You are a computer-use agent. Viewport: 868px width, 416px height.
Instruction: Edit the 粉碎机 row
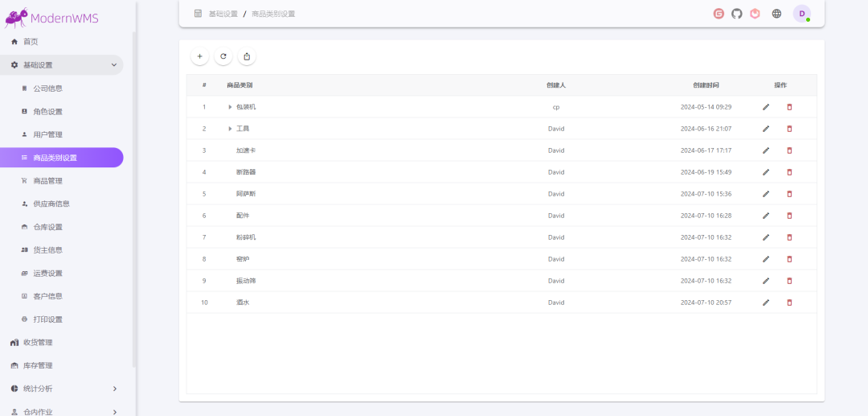click(x=766, y=237)
